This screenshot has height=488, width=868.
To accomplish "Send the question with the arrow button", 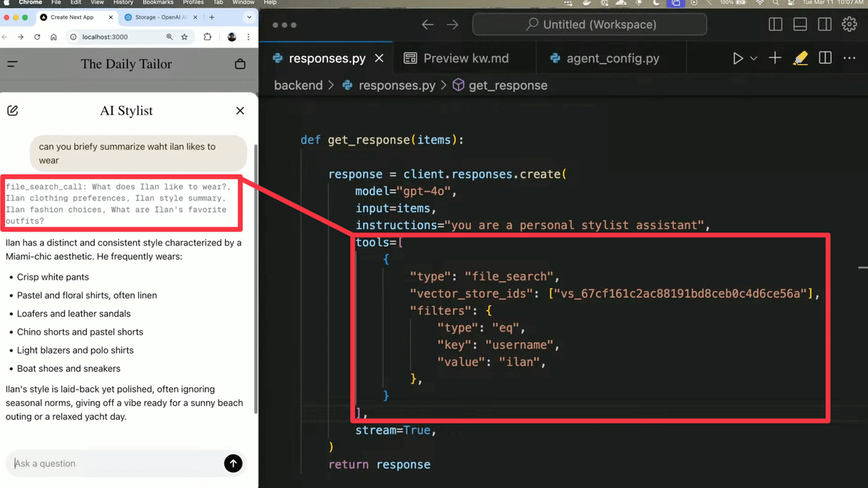I will pos(233,463).
